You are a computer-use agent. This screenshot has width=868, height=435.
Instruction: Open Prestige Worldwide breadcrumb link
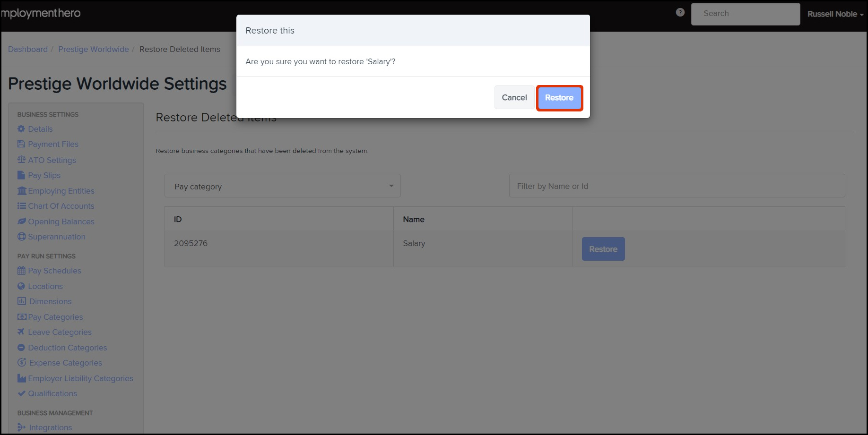[x=93, y=49]
